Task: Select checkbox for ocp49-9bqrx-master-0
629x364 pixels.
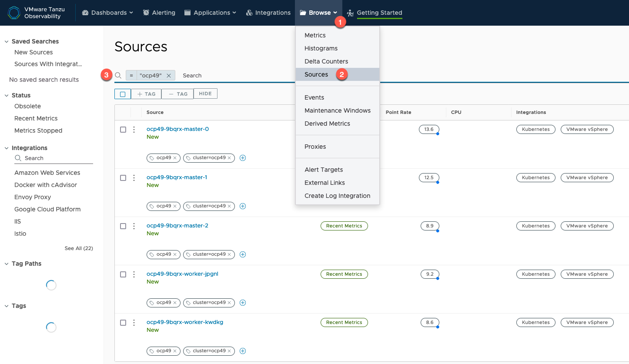Action: click(123, 130)
